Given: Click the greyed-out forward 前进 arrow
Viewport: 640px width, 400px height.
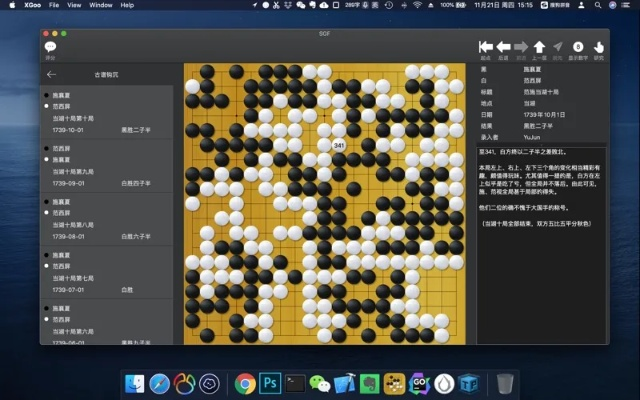Looking at the screenshot, I should click(521, 47).
